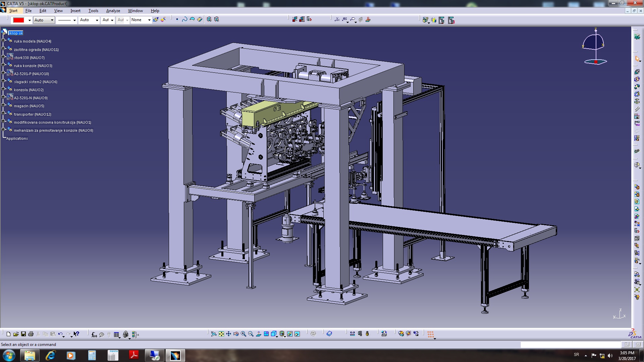The image size is (644, 362).
Task: Click the Zoom In magnifier icon
Action: [244, 334]
